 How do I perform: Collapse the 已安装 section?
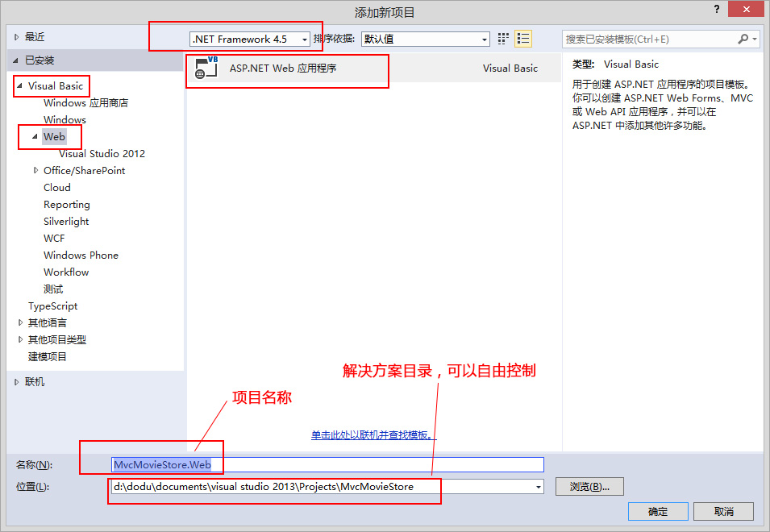coord(15,60)
